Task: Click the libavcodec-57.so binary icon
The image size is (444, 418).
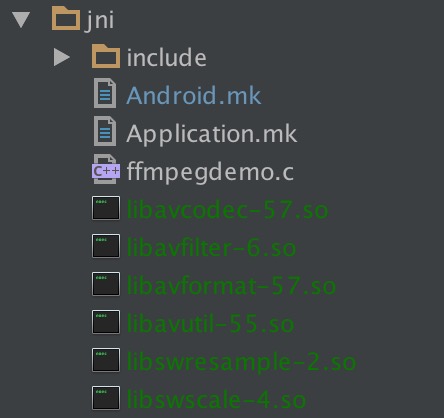Action: click(106, 208)
